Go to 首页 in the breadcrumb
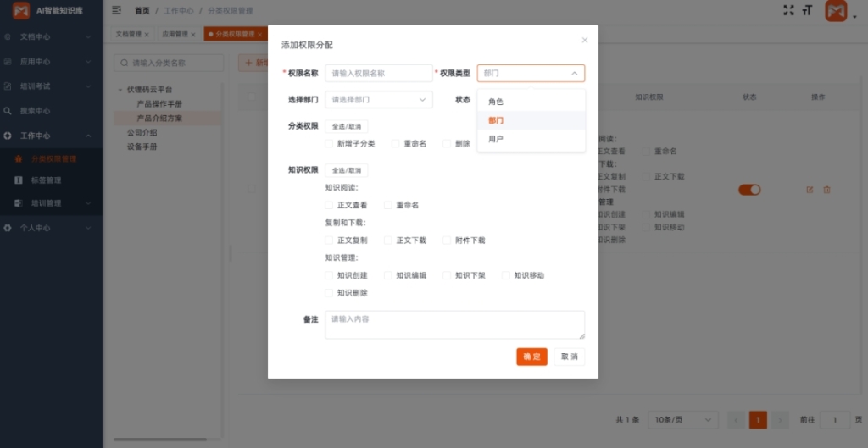The height and width of the screenshot is (448, 868). pos(142,10)
